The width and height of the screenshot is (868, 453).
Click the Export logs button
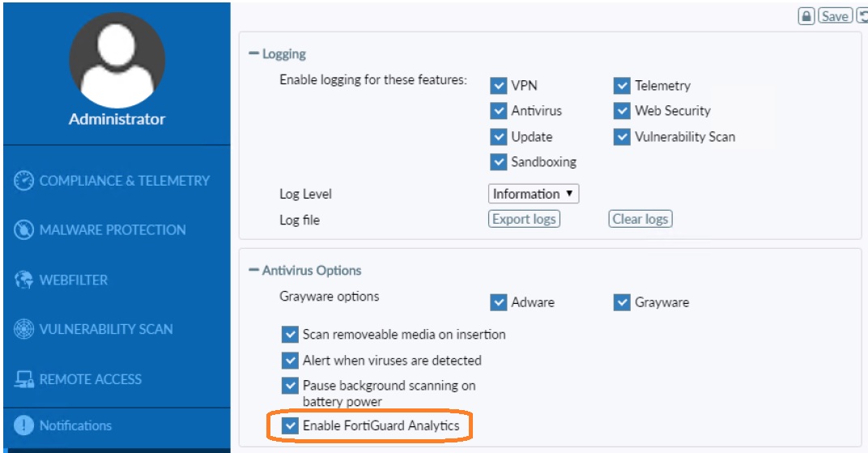(524, 219)
